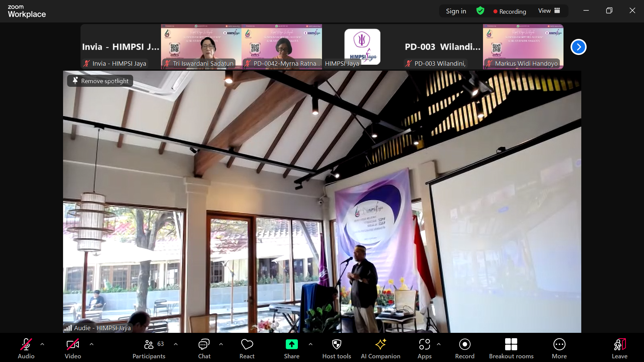Screen dimensions: 644x362
Task: Open the More options menu
Action: point(559,349)
